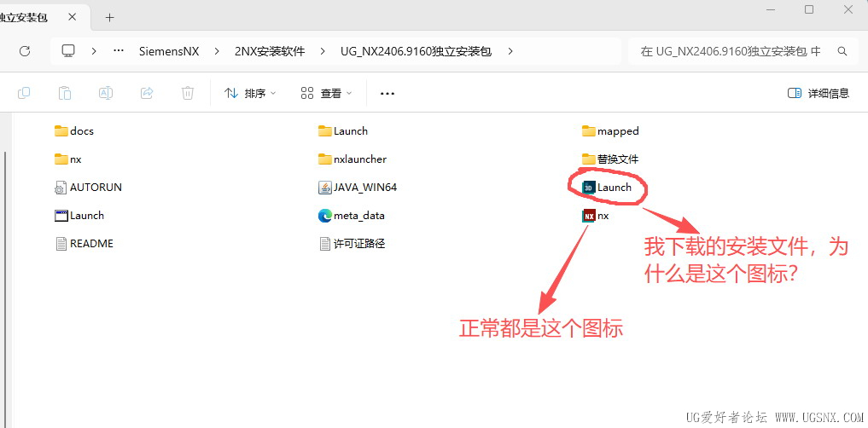Image resolution: width=868 pixels, height=428 pixels.
Task: Select the docs folder icon
Action: click(61, 131)
